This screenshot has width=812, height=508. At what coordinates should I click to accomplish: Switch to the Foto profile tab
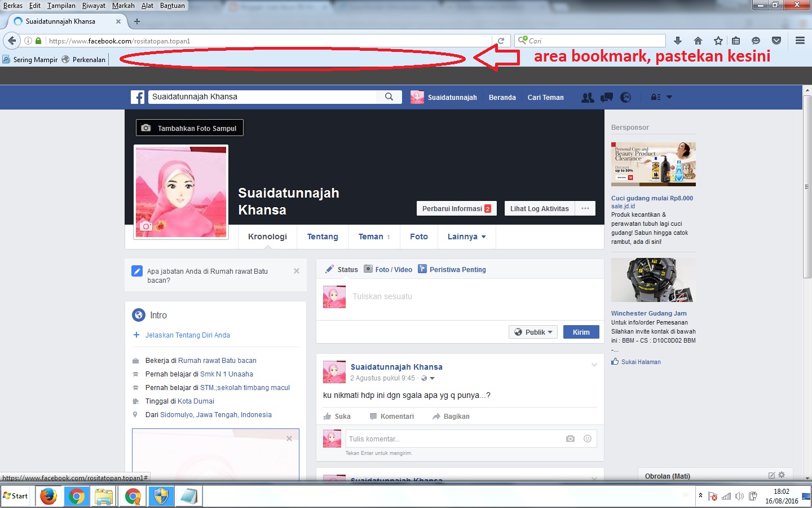[419, 237]
